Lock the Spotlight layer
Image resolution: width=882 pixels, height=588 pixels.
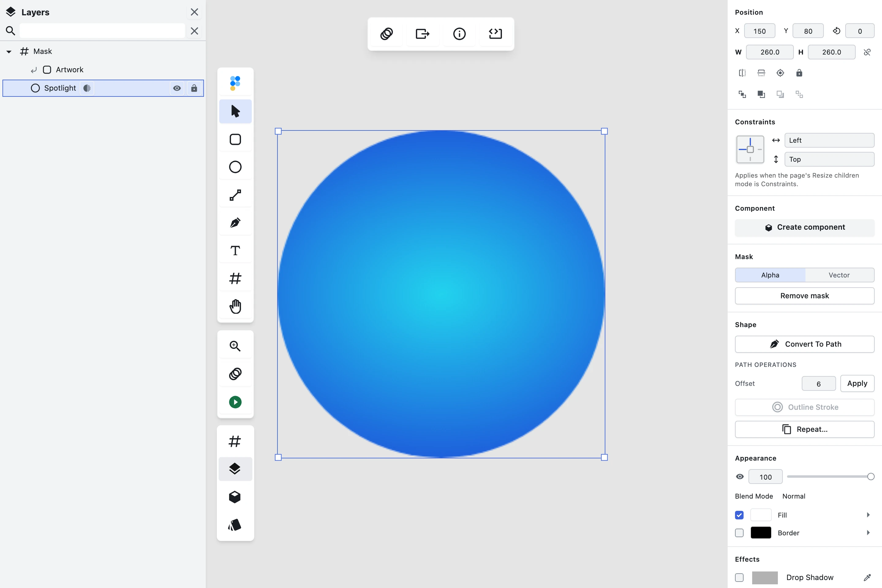194,88
